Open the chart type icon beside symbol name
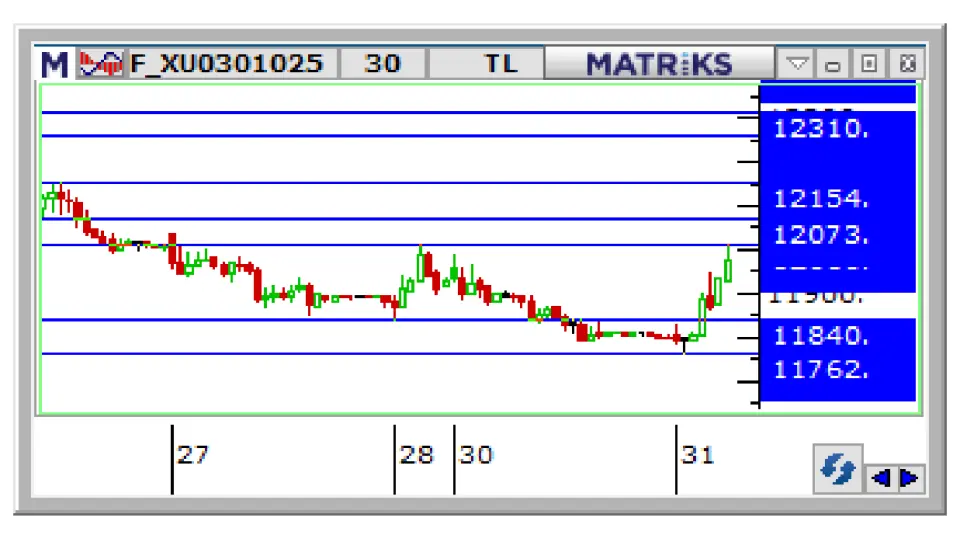The width and height of the screenshot is (960, 535). 100,64
